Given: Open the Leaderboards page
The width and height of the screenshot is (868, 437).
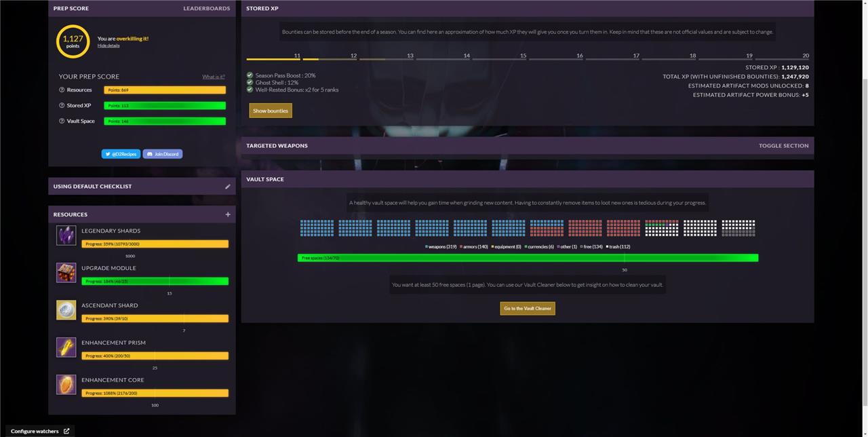Looking at the screenshot, I should click(x=206, y=9).
